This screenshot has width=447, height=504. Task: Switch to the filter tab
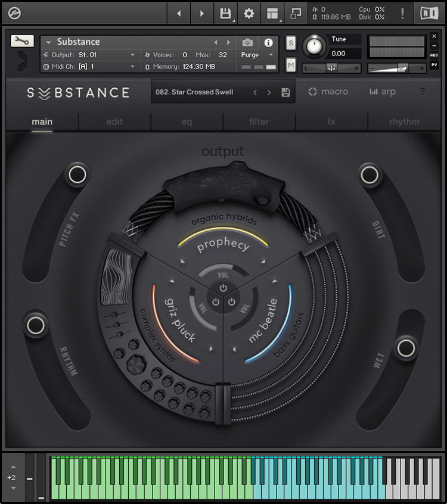point(259,122)
